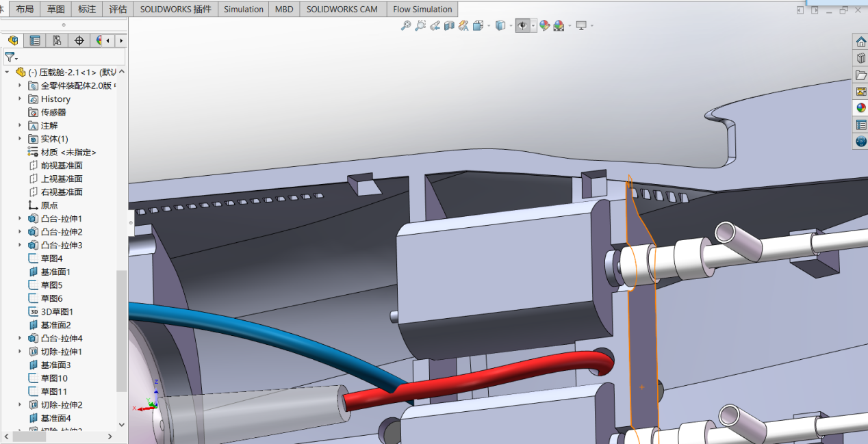Click the feature tree vertical scrollbar thumb
868x444 pixels.
122,330
